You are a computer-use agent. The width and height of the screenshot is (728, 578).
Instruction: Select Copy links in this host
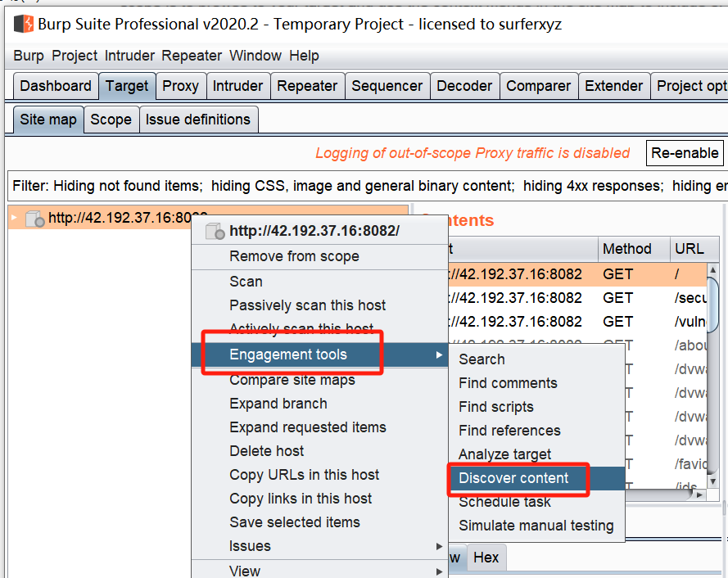[x=319, y=498]
